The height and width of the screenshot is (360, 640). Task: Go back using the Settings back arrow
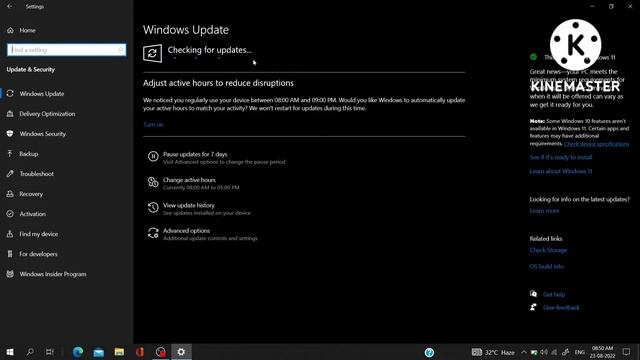click(9, 6)
